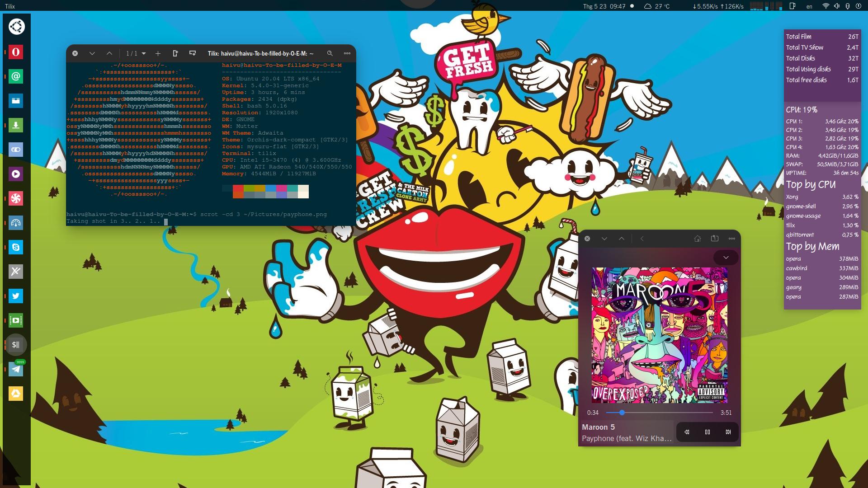The image size is (868, 488).
Task: Click the red color block in neofetch output
Action: pyautogui.click(x=238, y=188)
